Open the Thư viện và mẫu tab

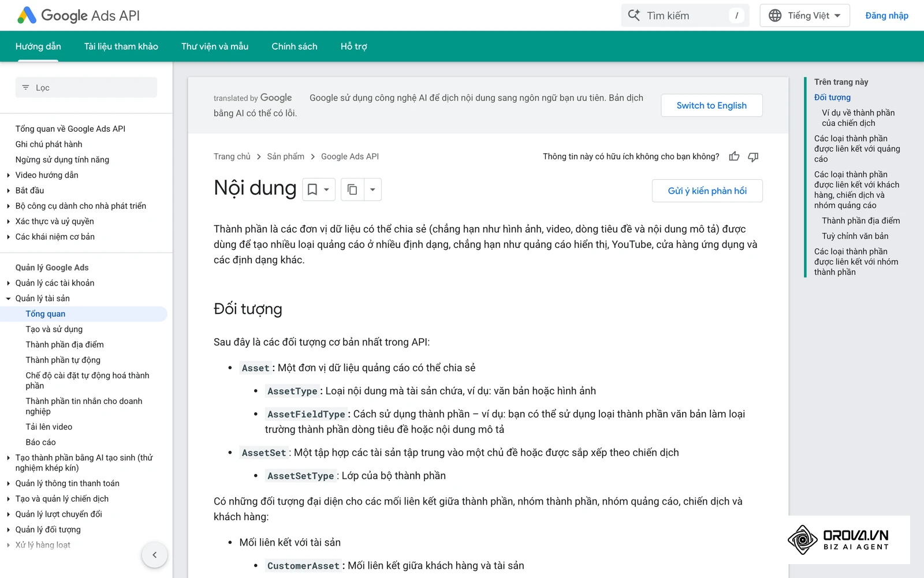click(x=215, y=46)
